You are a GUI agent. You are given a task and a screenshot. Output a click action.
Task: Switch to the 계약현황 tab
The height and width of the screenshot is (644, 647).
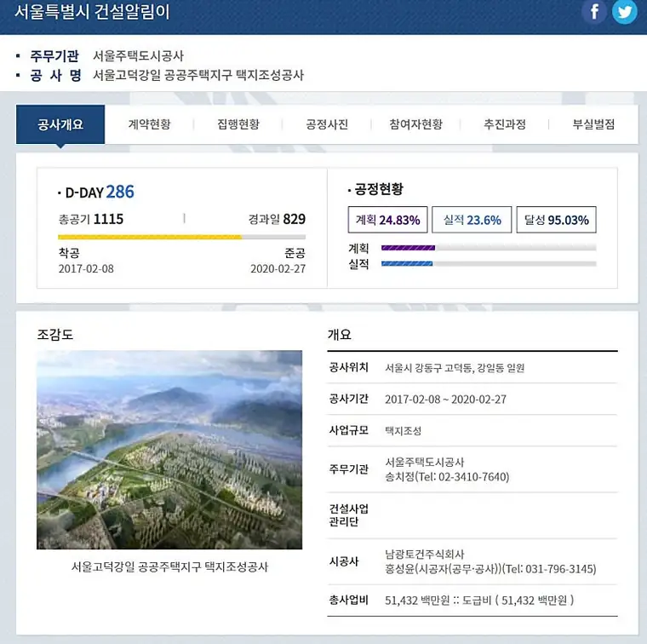[x=149, y=124]
